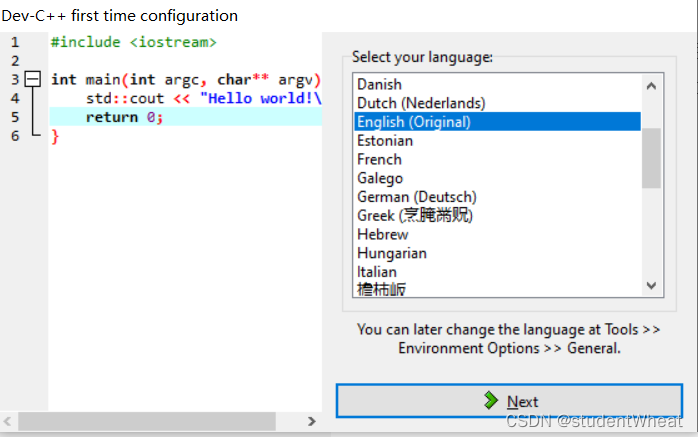Select Danish in the language list
This screenshot has width=698, height=437.
498,84
